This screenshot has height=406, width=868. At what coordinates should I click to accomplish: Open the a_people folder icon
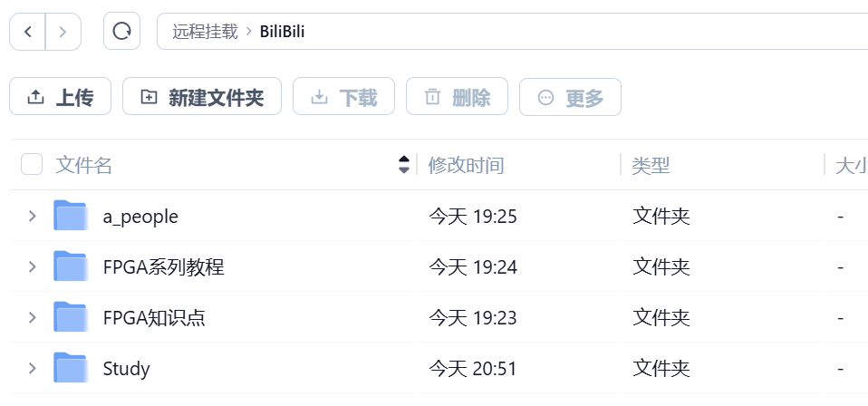tap(71, 215)
